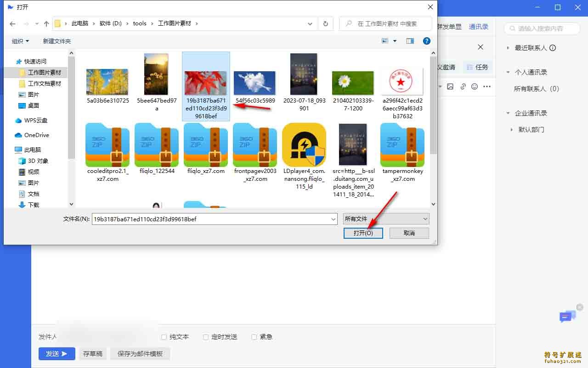Open file dialog help question icon
Viewport: 588px width, 368px height.
point(427,41)
